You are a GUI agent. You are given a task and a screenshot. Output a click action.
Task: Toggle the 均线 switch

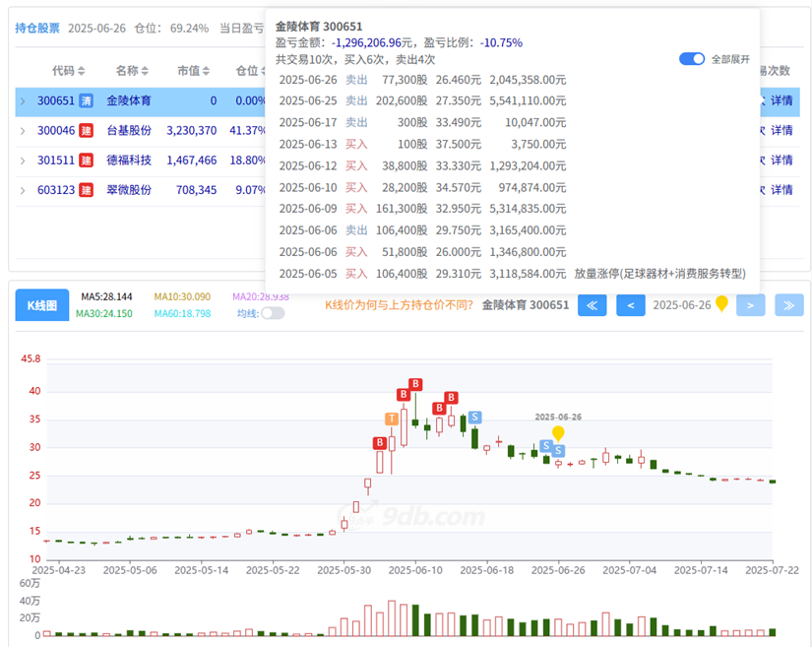pos(273,313)
